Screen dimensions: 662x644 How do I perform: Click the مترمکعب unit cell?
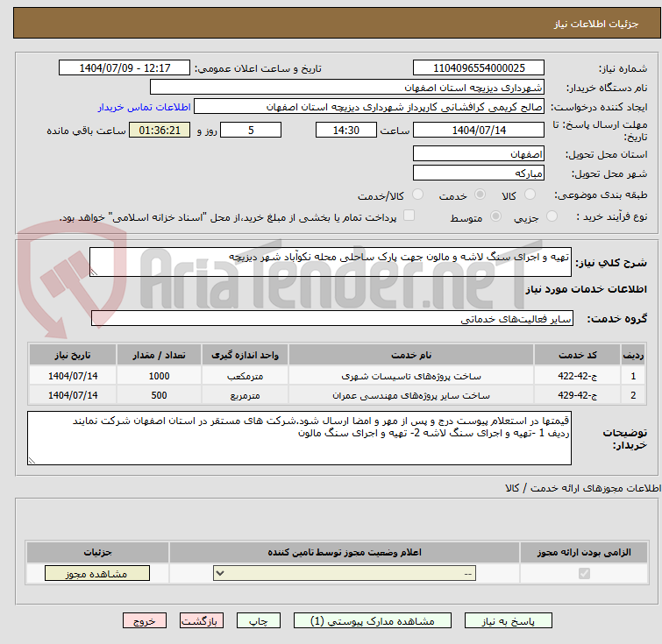click(246, 376)
